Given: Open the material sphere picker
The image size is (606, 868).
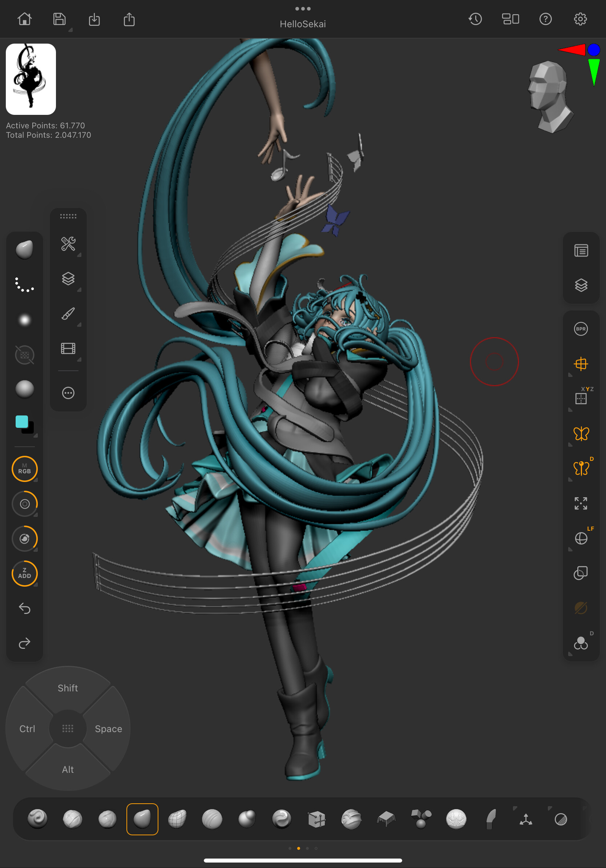Looking at the screenshot, I should (x=25, y=389).
